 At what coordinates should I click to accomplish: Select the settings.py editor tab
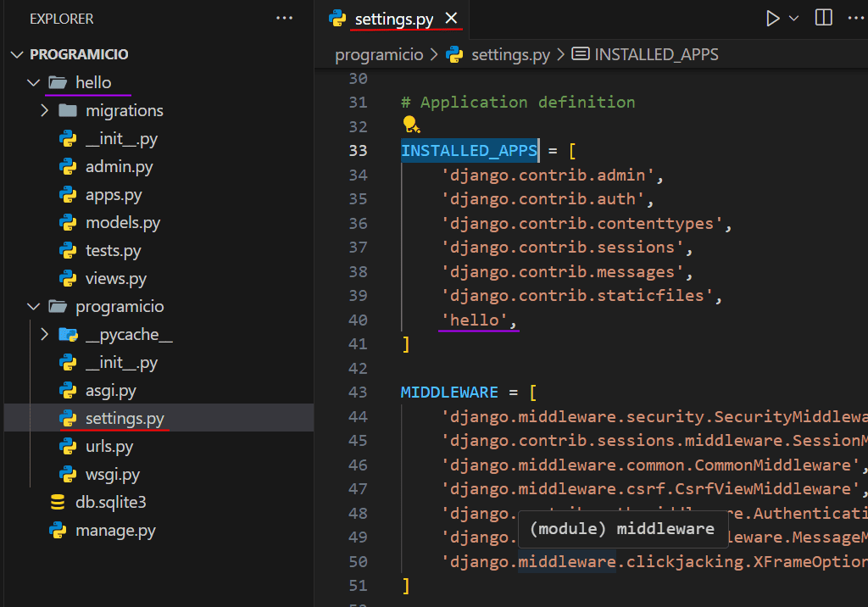(x=393, y=19)
